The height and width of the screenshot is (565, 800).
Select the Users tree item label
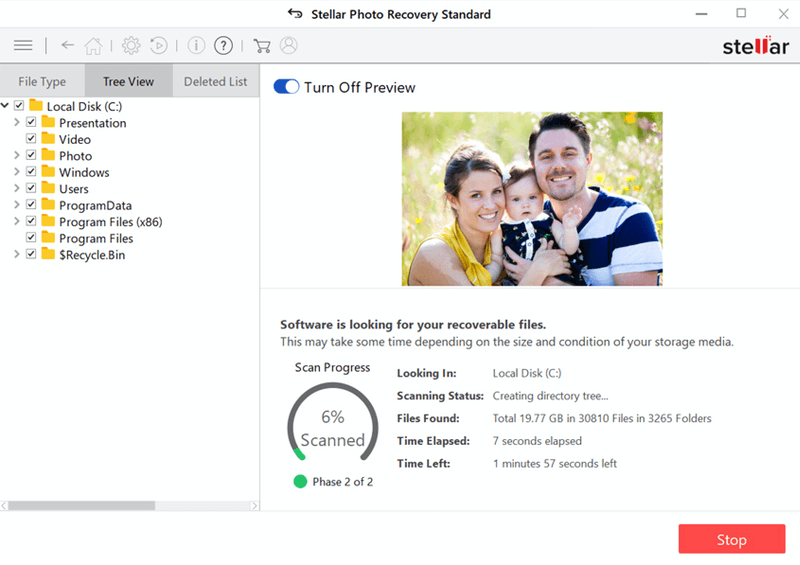tap(74, 189)
